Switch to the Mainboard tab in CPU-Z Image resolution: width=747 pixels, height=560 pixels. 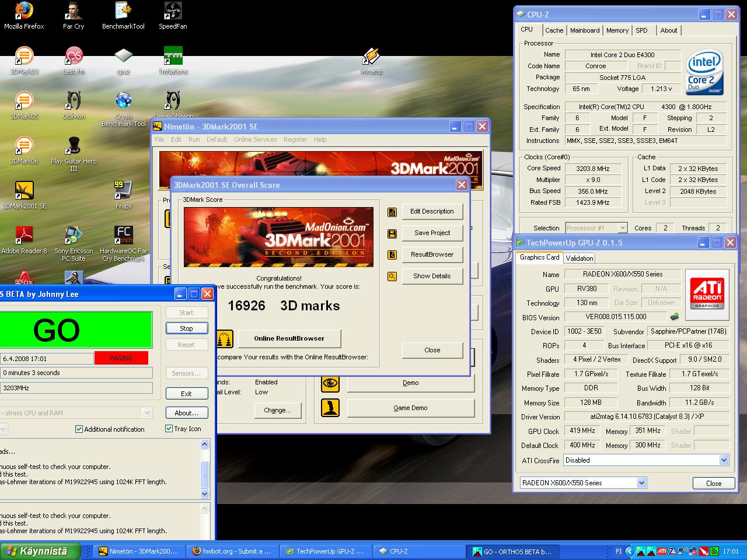click(585, 30)
